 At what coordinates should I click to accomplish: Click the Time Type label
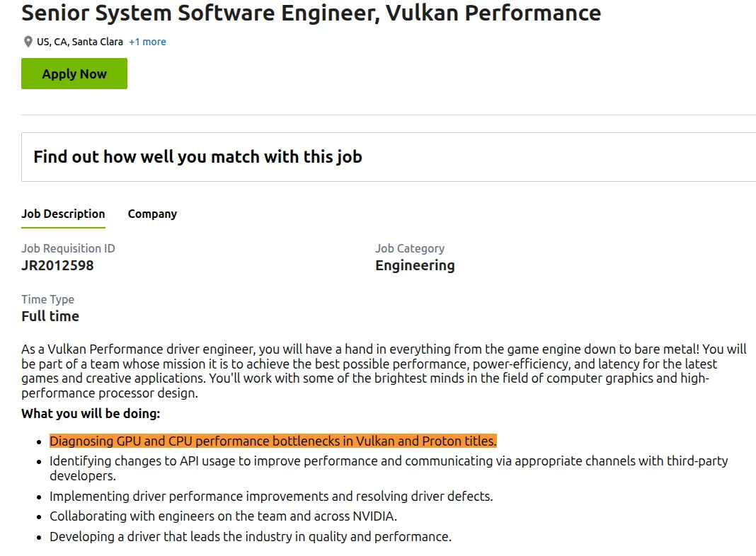(x=47, y=299)
